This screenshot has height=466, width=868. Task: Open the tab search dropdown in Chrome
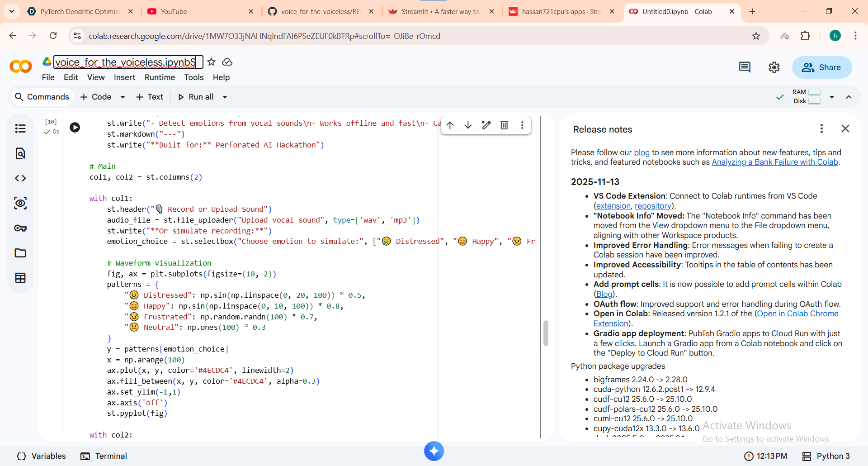(x=12, y=11)
